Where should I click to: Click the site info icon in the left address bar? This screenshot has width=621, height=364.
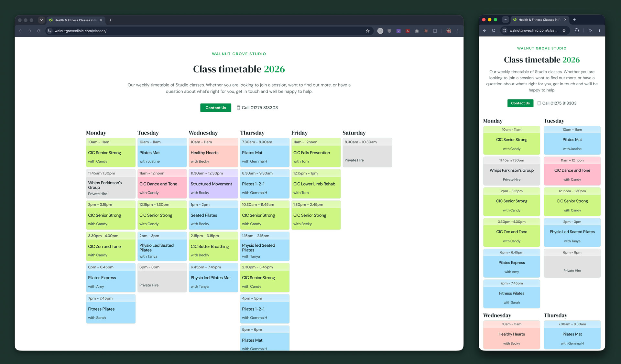pyautogui.click(x=49, y=31)
